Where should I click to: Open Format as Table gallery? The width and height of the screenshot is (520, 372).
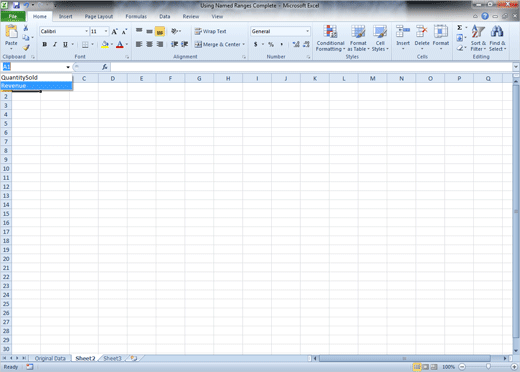tap(358, 38)
